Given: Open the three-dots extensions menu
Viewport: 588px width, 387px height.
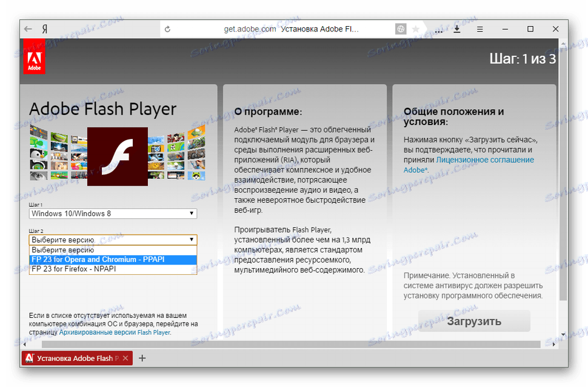Looking at the screenshot, I should 439,31.
